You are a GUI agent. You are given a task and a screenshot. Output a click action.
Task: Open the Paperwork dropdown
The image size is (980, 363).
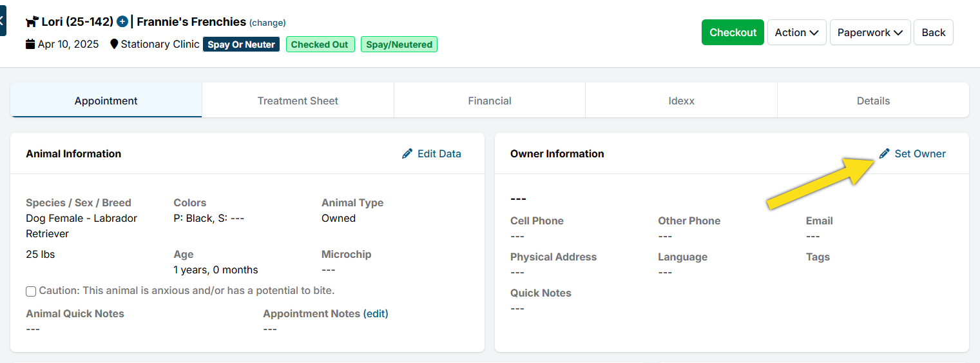point(870,32)
